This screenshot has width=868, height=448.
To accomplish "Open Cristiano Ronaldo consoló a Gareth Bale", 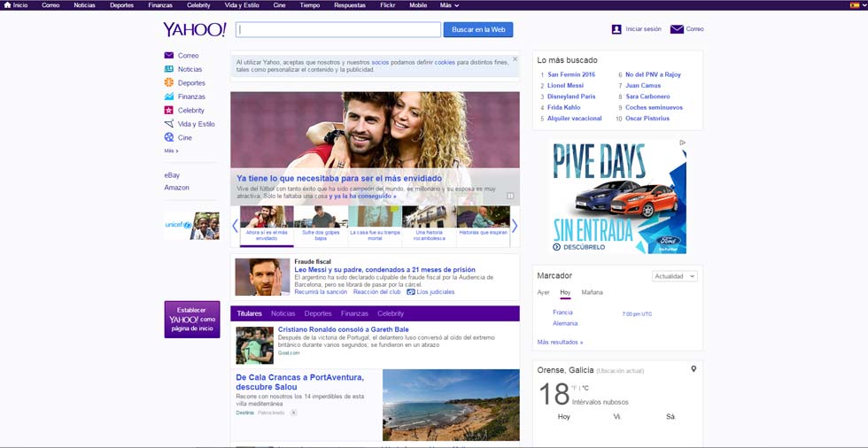I will (x=344, y=329).
